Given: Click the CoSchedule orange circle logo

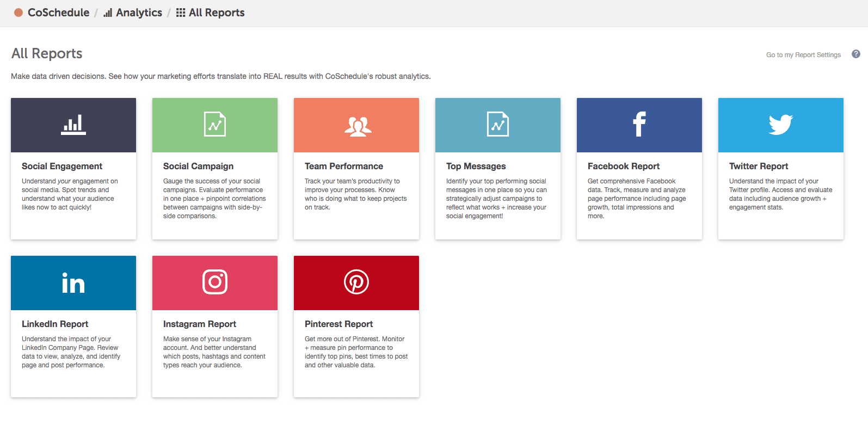Looking at the screenshot, I should pos(19,13).
